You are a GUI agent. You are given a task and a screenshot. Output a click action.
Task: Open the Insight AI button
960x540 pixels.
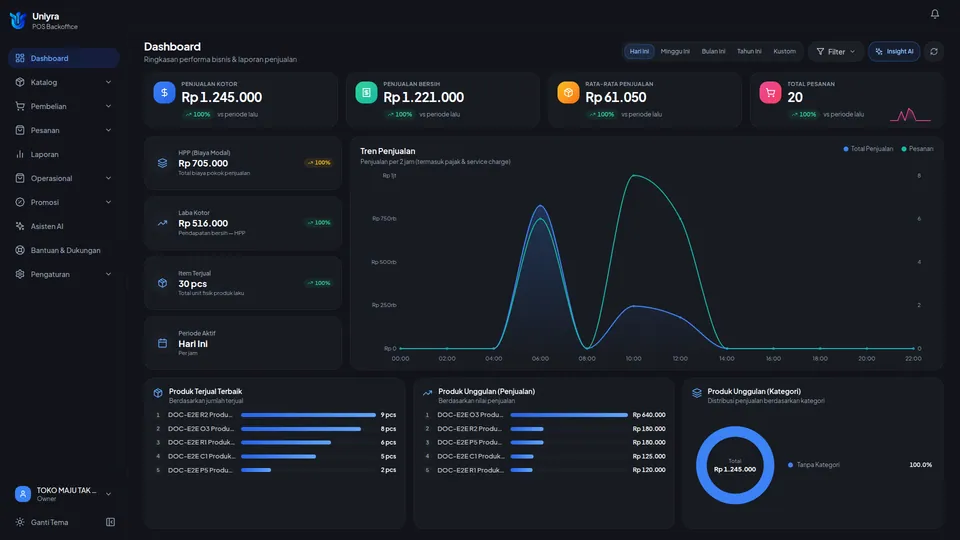[894, 51]
